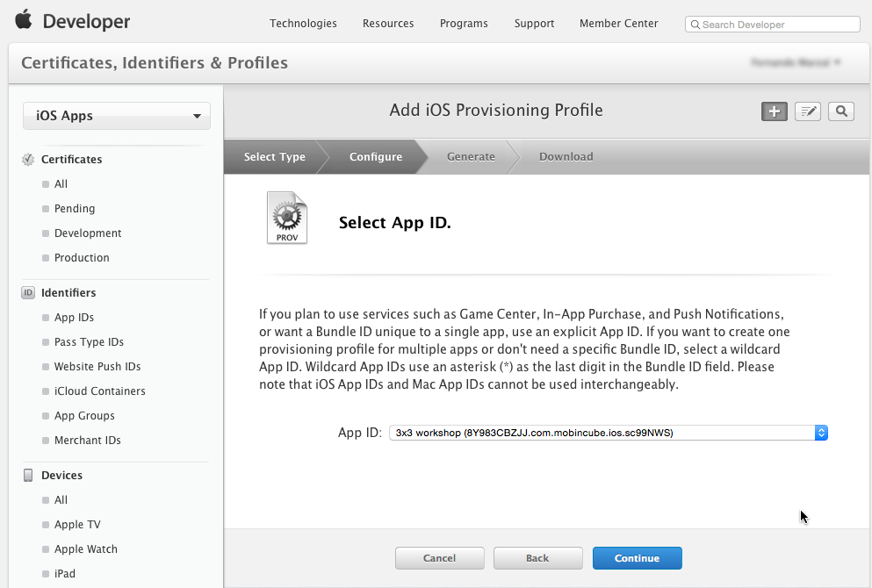Click the Download step

point(566,157)
